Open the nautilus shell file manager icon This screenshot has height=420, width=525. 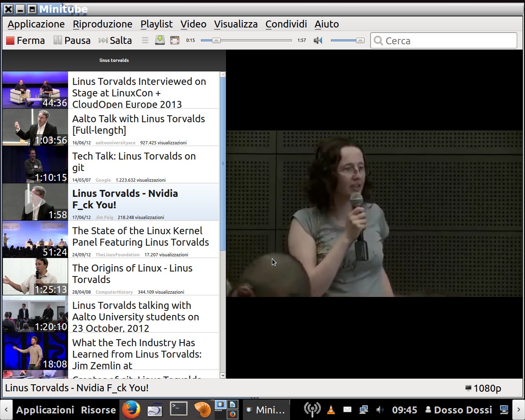point(203,409)
